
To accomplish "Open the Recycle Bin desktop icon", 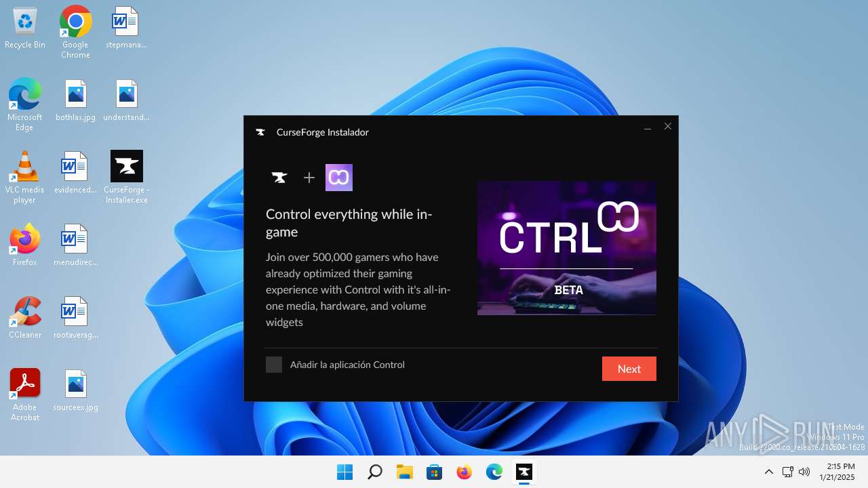I will tap(25, 28).
